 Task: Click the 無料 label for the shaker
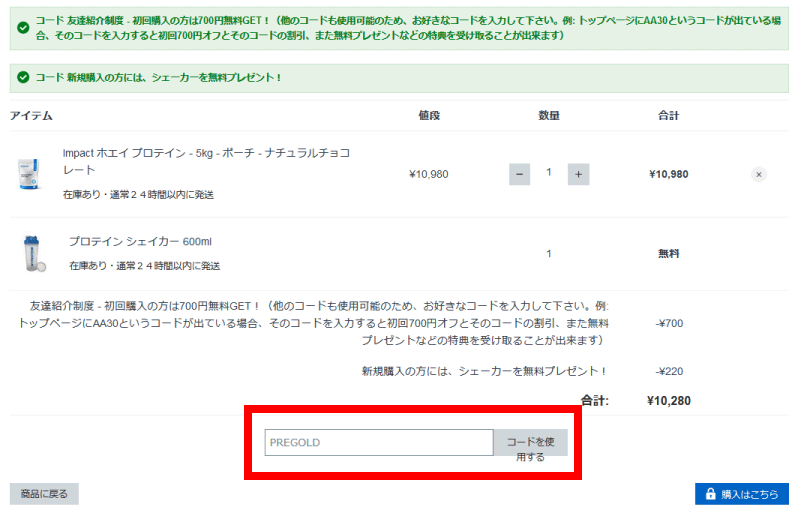(x=669, y=253)
